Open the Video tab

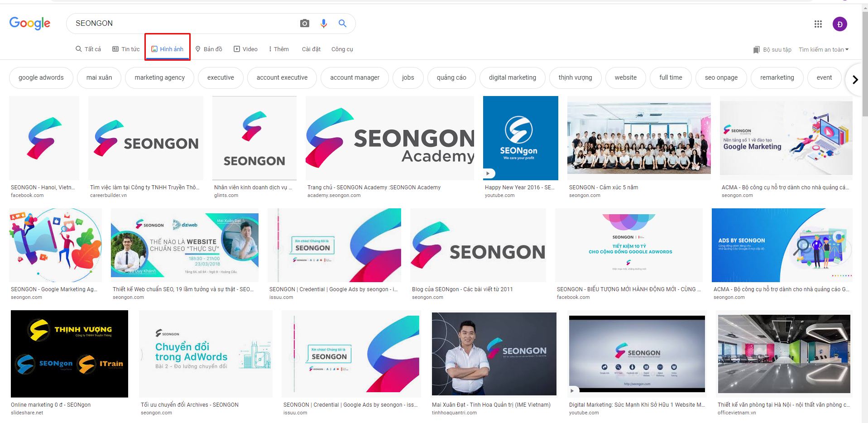[x=245, y=49]
